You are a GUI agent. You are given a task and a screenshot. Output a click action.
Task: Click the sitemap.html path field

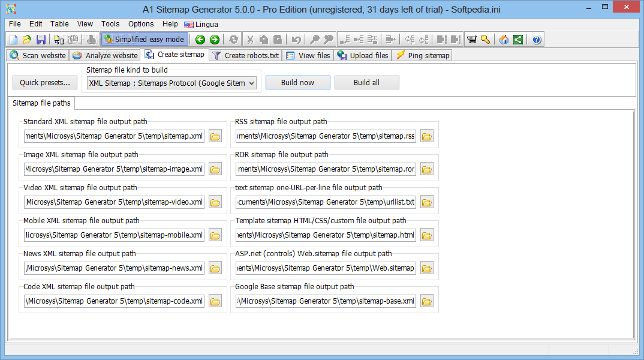pos(326,235)
